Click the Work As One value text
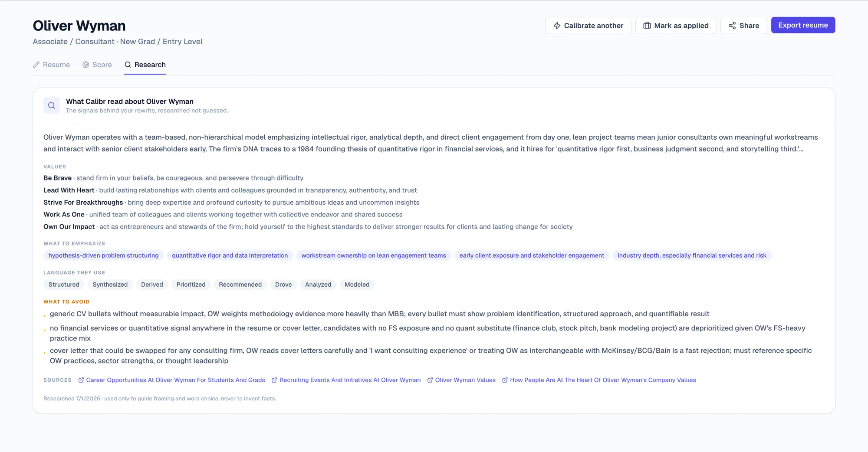The image size is (868, 452). [x=64, y=214]
